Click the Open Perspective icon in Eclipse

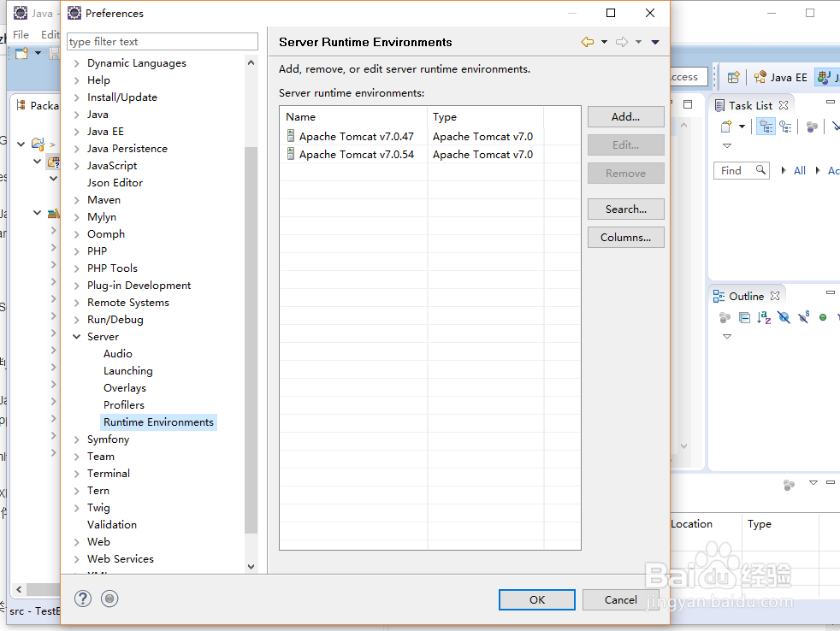click(x=734, y=77)
